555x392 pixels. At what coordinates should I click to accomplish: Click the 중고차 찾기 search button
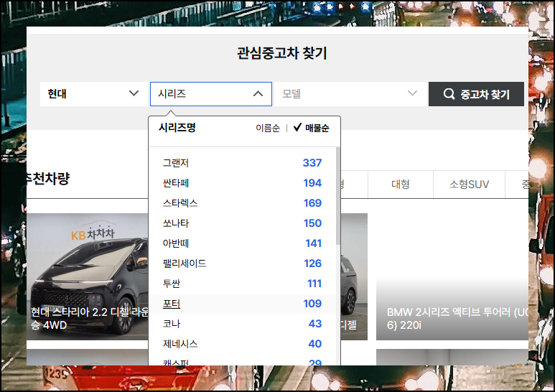(476, 94)
